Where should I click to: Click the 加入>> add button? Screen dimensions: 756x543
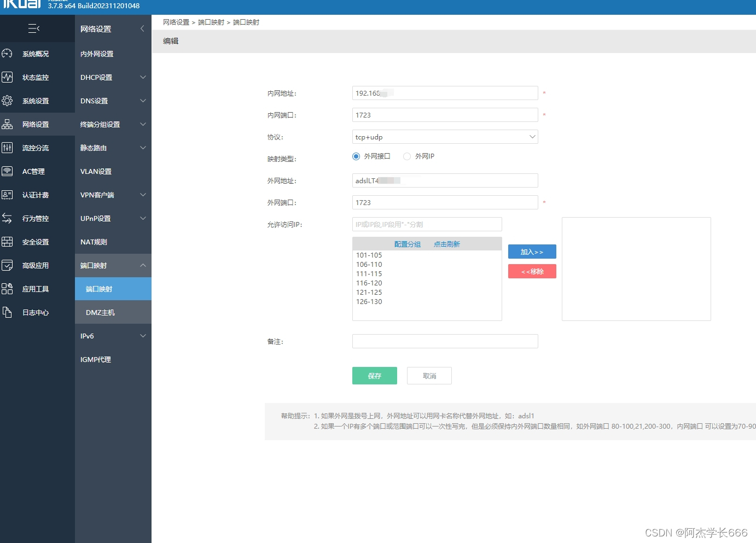tap(532, 252)
